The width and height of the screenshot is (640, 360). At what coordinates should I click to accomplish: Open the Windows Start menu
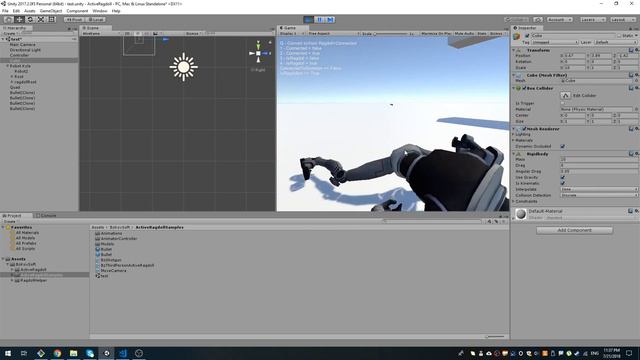tap(8, 353)
